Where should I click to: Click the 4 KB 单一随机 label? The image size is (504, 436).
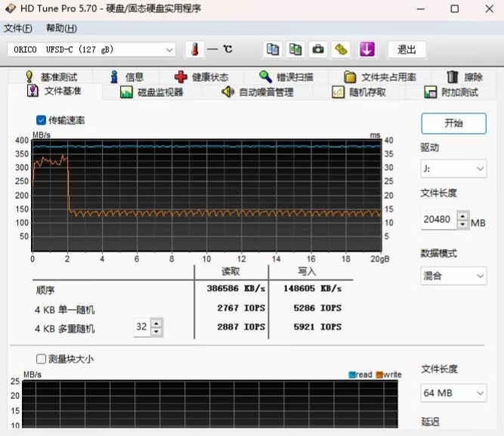pyautogui.click(x=65, y=310)
